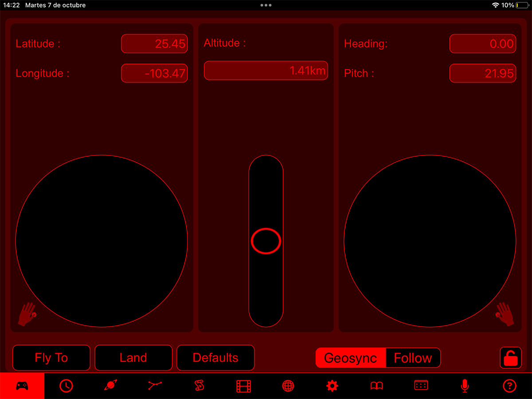
Task: Click the Latitude value field
Action: (154, 43)
